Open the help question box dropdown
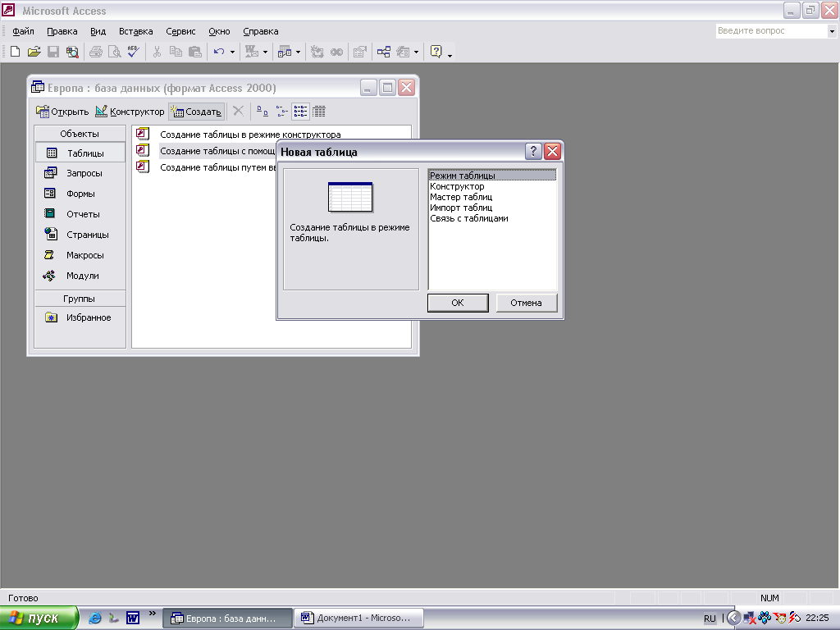This screenshot has width=840, height=630. tap(832, 31)
